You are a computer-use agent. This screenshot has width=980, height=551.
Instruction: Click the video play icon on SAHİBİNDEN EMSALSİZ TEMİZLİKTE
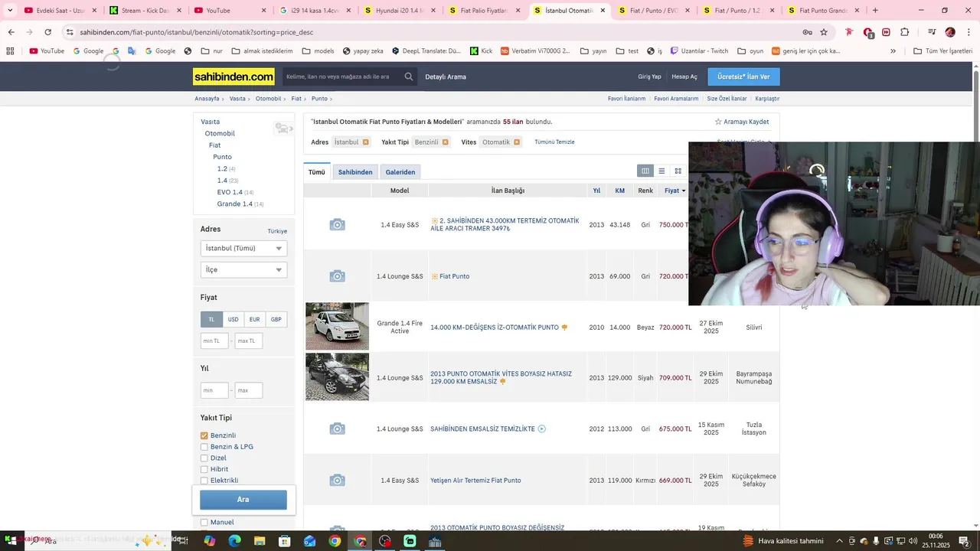tap(541, 429)
